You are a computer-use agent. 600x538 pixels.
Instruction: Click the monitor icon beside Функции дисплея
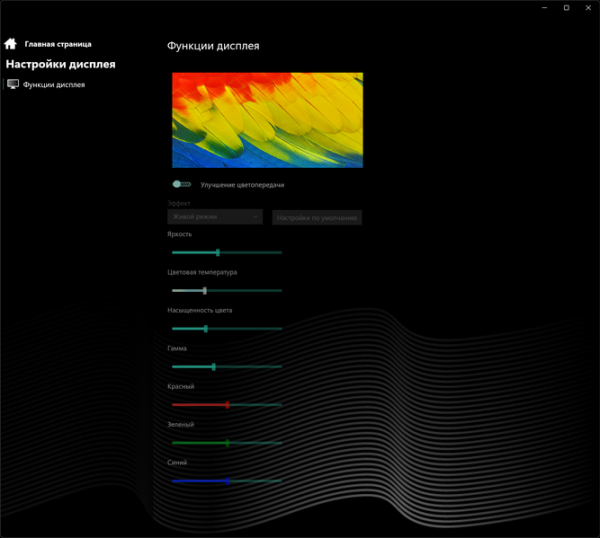click(13, 84)
